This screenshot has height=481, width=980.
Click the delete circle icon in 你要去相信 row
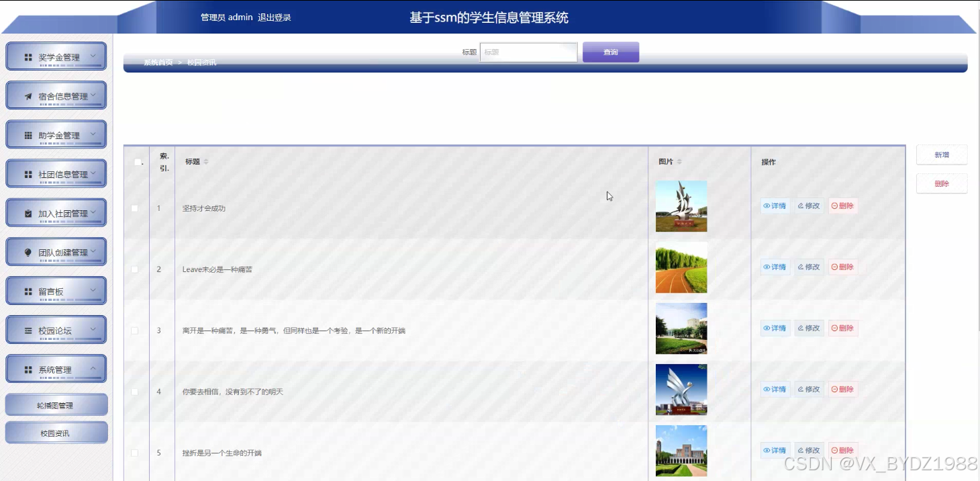(834, 390)
